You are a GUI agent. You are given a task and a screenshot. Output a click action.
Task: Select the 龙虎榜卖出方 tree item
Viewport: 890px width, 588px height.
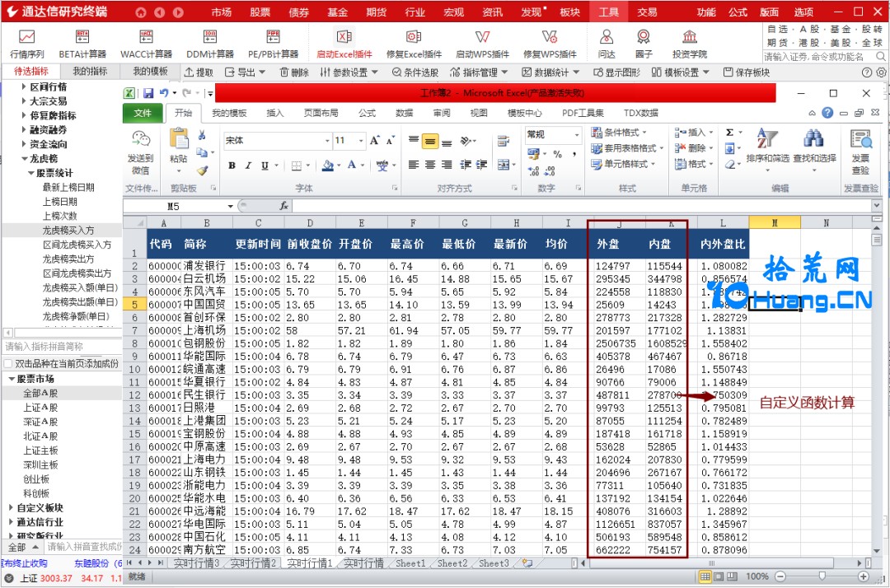coord(68,259)
